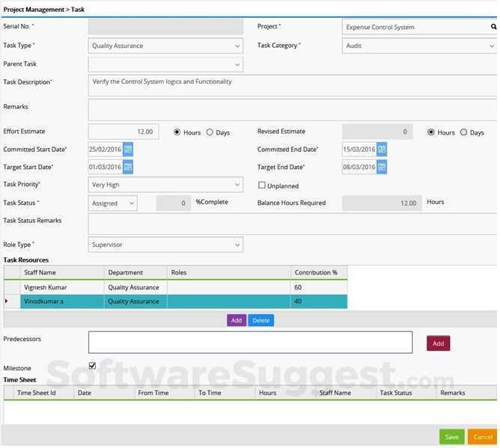Expand the Parent Task dropdown
Viewport: 500px width, 448px height.
[165, 64]
